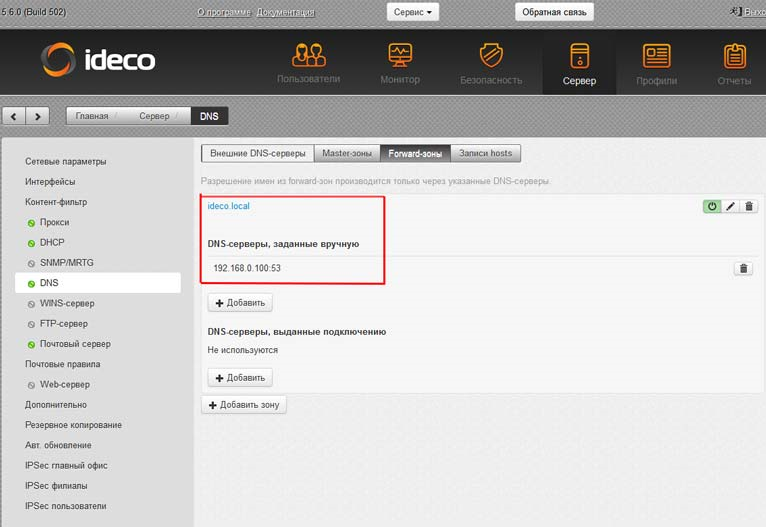Select DHCP in the sidebar

pos(52,242)
